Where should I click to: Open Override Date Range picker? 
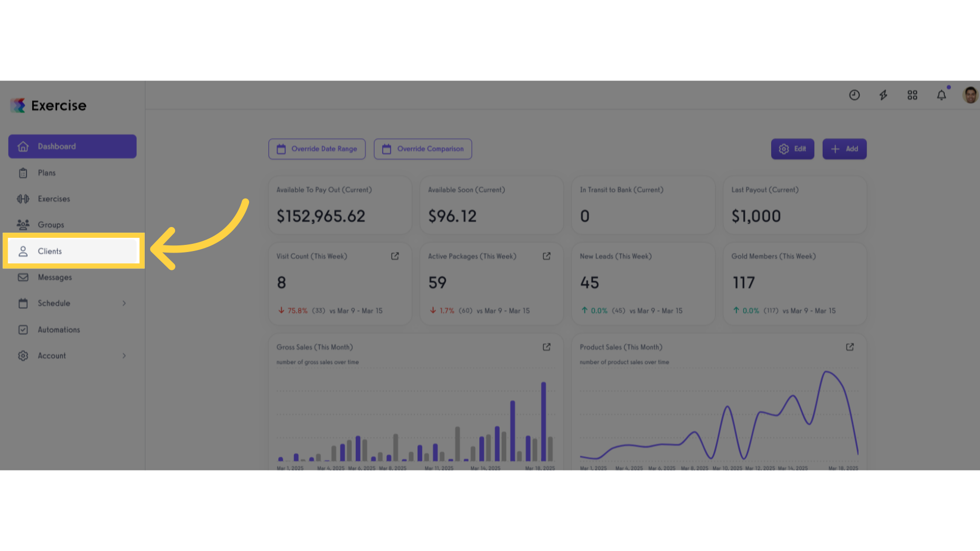pos(317,149)
